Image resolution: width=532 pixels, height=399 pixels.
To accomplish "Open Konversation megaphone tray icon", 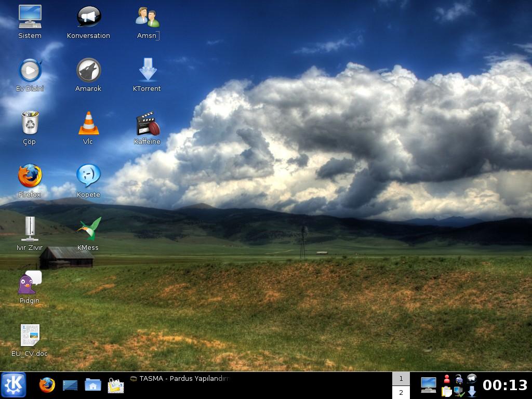I will (472, 378).
